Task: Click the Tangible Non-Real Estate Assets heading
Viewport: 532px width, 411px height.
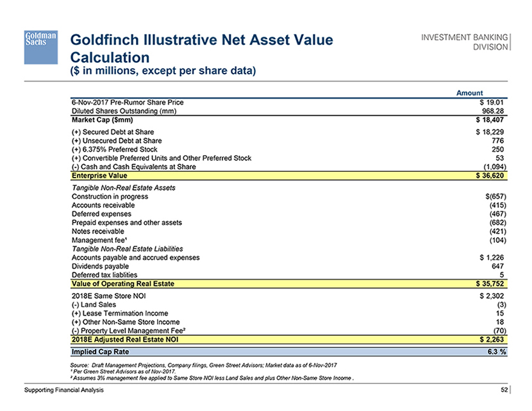Action: (x=124, y=187)
